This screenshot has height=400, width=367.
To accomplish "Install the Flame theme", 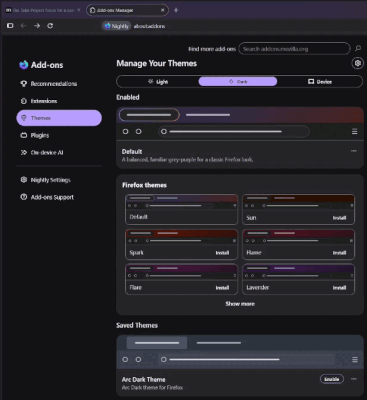I will [x=339, y=253].
